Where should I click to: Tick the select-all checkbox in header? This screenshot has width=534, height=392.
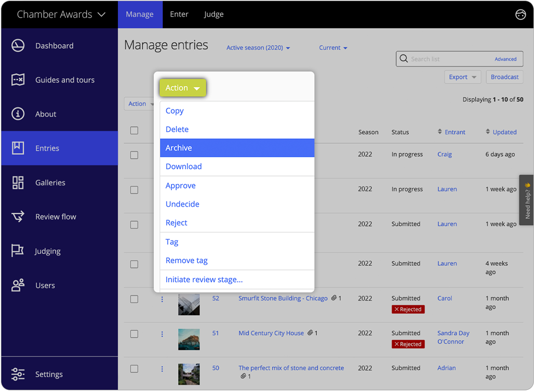coord(134,130)
